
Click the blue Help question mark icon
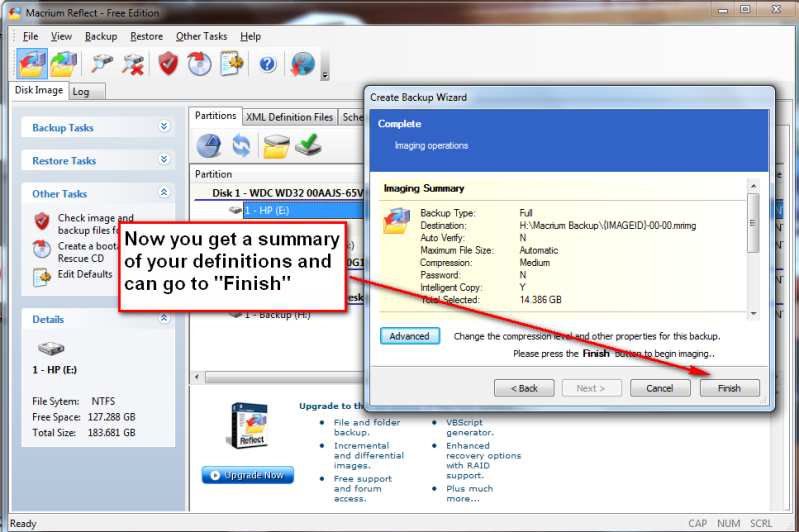268,64
